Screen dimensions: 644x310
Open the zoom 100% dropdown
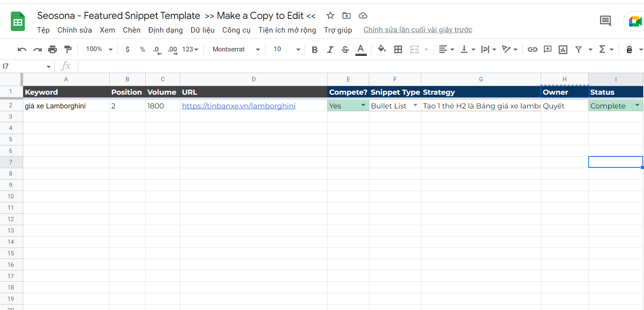tap(99, 49)
